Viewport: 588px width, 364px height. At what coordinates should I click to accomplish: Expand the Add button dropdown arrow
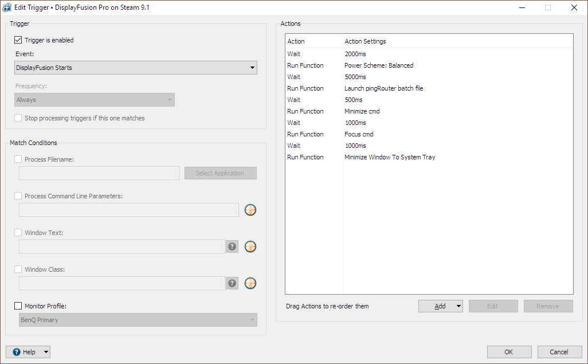click(x=458, y=306)
